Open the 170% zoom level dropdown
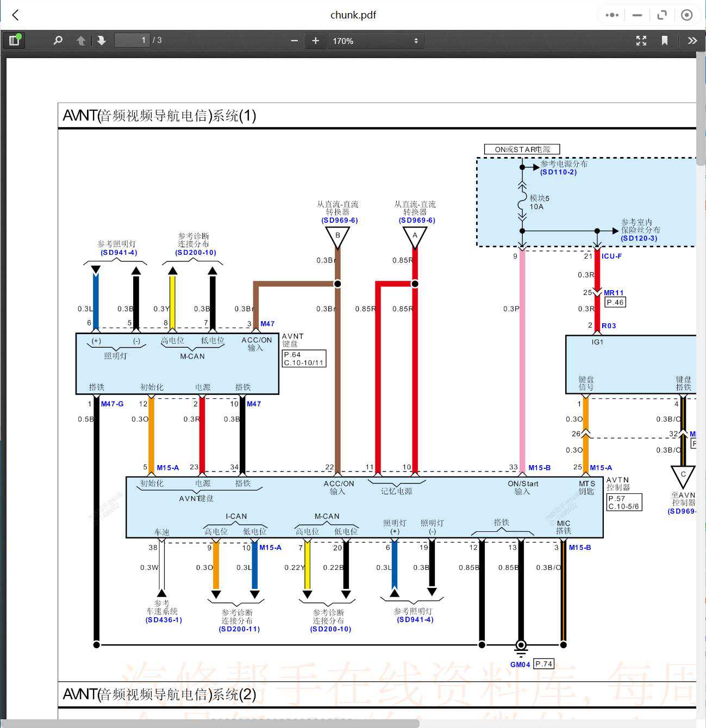The image size is (706, 728). pyautogui.click(x=375, y=41)
